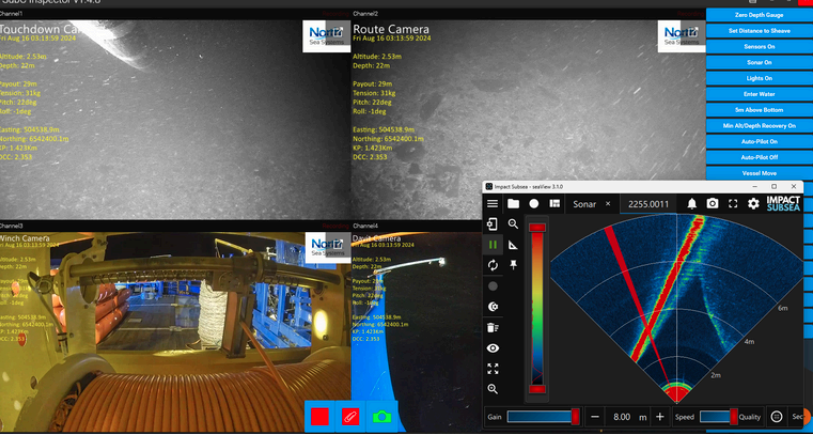
Task: Click the grey record dot in seaView sidebar
Action: 493,286
